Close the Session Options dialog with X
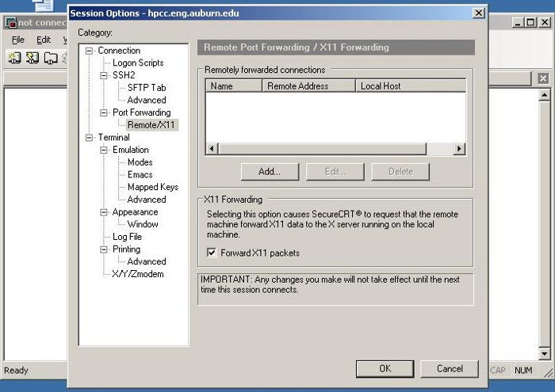Viewport: 555px width, 392px height. 479,13
